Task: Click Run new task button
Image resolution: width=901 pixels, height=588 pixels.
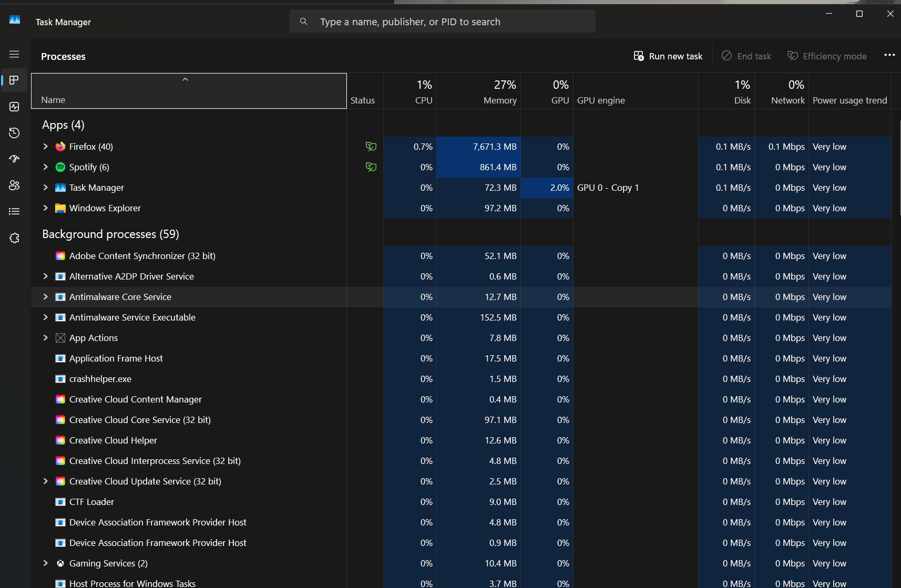Action: pos(668,56)
